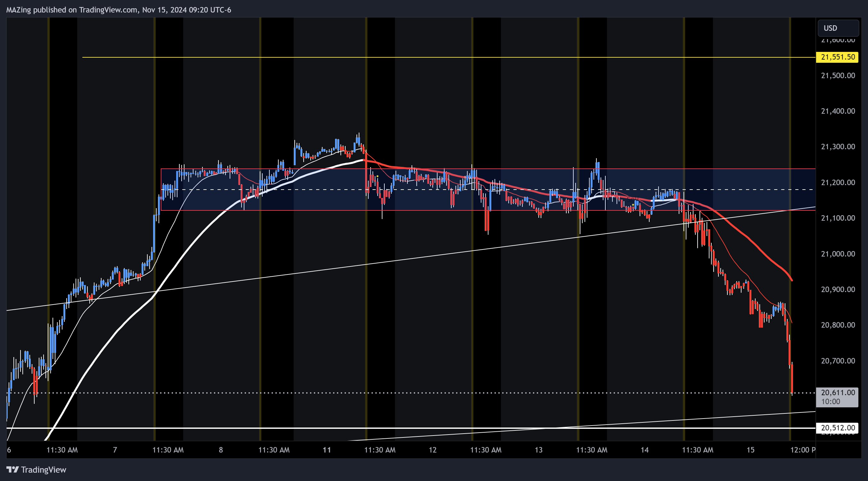
Task: Click the countdown timer 10:00
Action: (830, 402)
